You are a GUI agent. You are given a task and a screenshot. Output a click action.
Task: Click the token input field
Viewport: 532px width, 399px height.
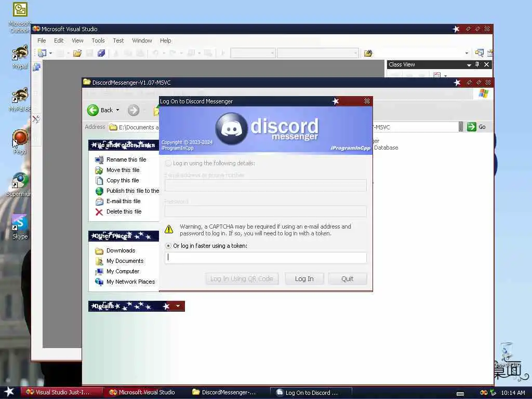pyautogui.click(x=265, y=258)
